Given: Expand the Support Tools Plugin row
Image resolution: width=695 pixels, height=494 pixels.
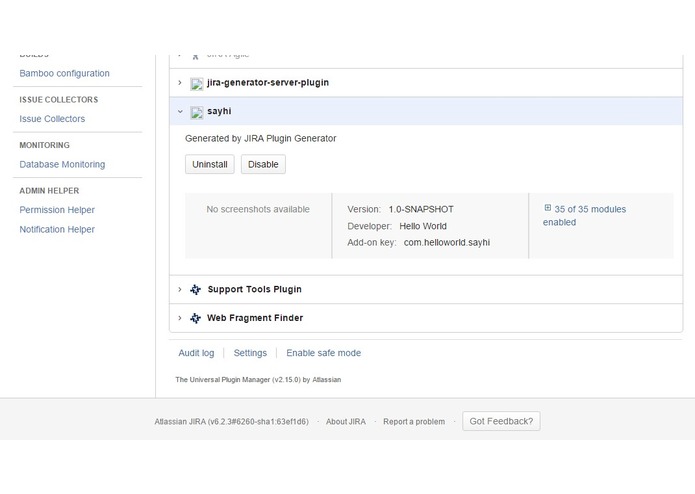Looking at the screenshot, I should (x=180, y=289).
